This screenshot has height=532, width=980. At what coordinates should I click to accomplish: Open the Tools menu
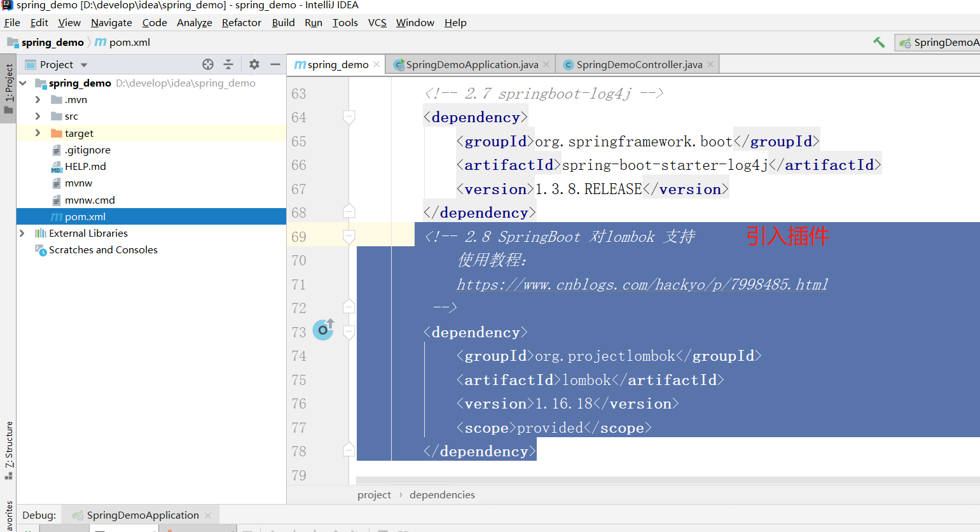point(345,23)
